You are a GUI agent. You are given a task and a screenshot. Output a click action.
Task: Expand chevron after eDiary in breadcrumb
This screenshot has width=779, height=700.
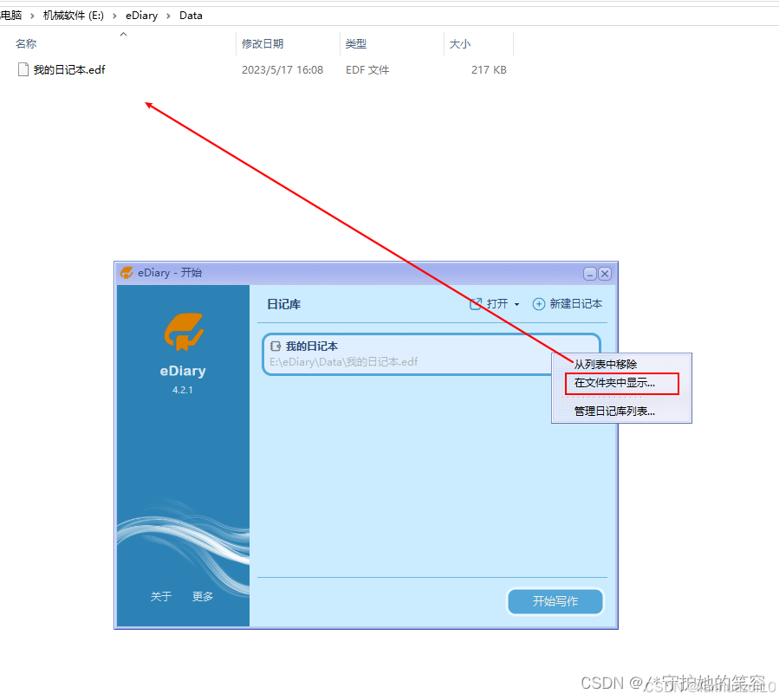(168, 16)
